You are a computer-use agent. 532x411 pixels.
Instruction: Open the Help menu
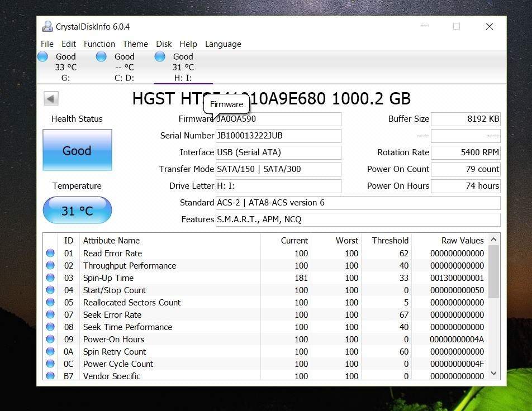pos(188,44)
